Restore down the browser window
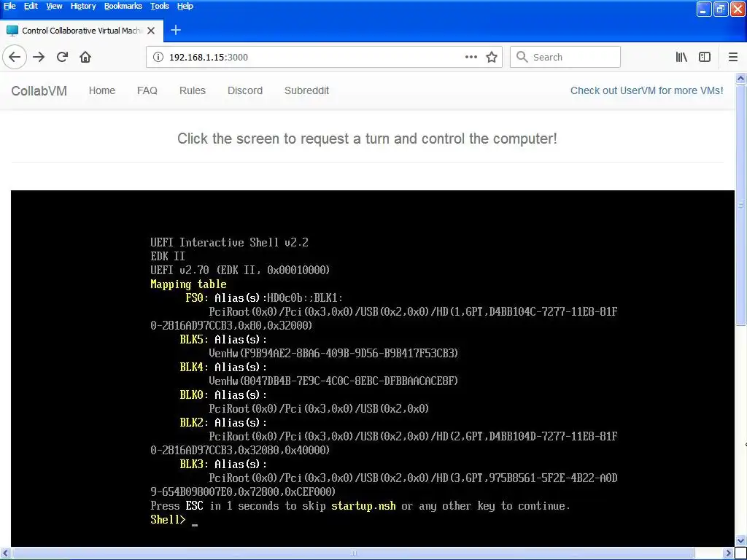Image resolution: width=747 pixels, height=560 pixels. click(x=721, y=9)
